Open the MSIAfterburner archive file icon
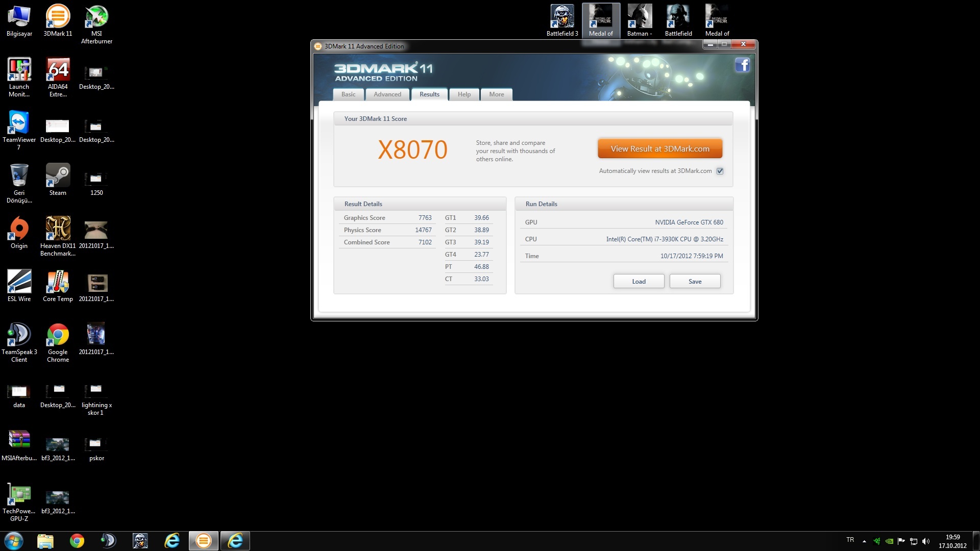This screenshot has height=551, width=980. click(19, 445)
